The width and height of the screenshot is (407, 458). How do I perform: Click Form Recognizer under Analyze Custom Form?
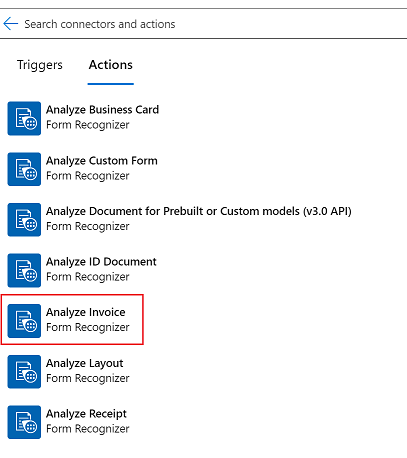coord(88,176)
